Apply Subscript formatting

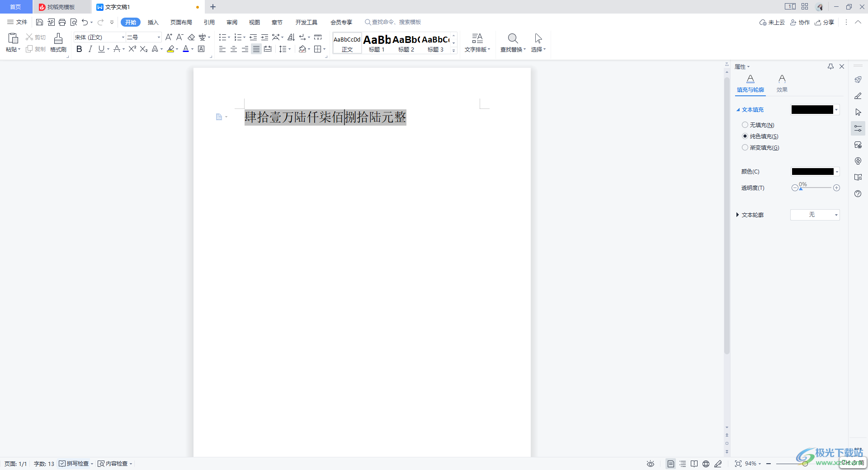144,49
